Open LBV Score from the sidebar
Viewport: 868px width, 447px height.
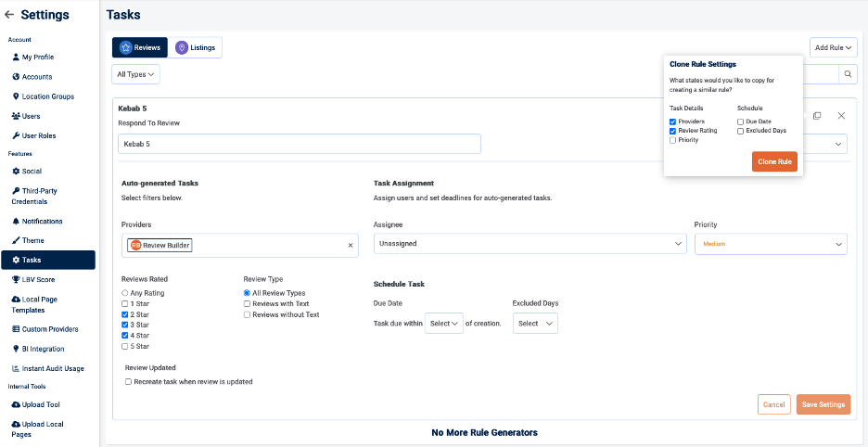pos(38,279)
